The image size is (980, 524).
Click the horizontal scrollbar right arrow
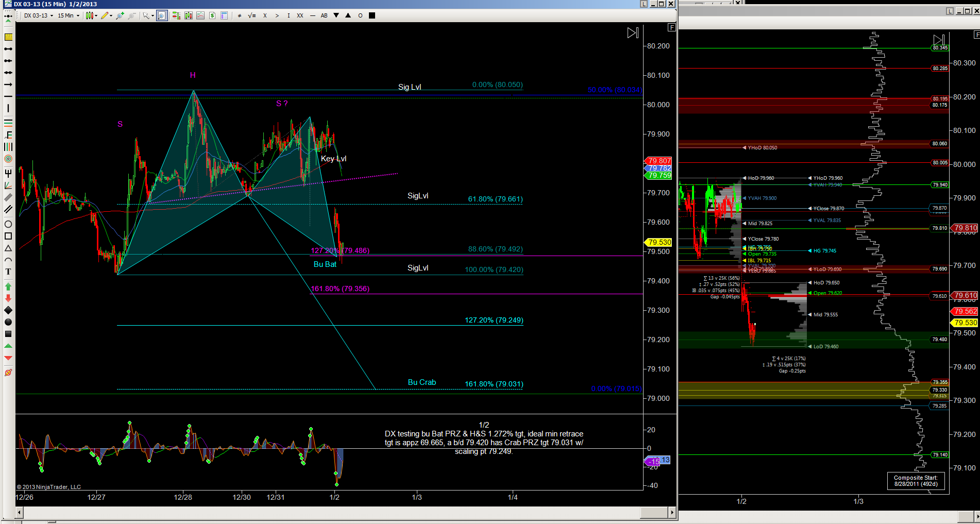coord(672,513)
